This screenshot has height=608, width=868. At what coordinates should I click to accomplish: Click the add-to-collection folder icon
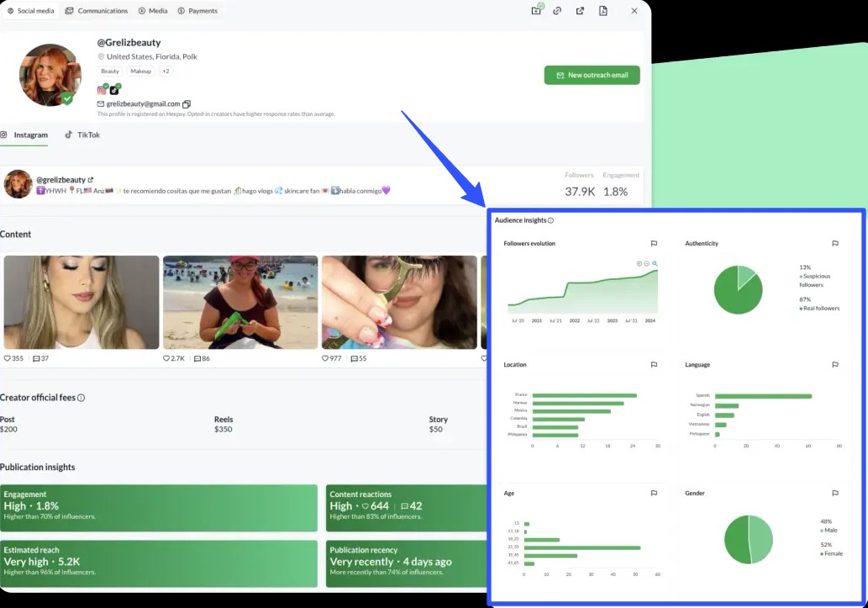click(x=536, y=11)
